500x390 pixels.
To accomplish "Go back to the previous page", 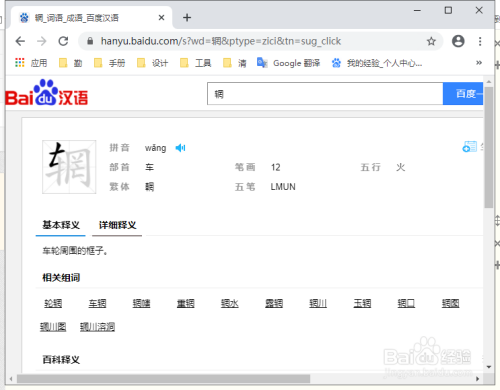I will pos(20,41).
